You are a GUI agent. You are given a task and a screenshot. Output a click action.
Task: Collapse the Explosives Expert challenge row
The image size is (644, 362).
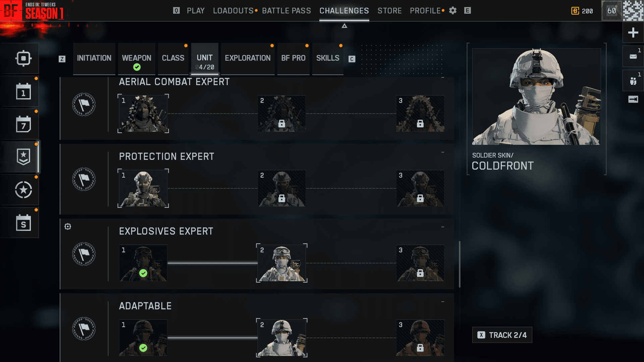pyautogui.click(x=443, y=227)
